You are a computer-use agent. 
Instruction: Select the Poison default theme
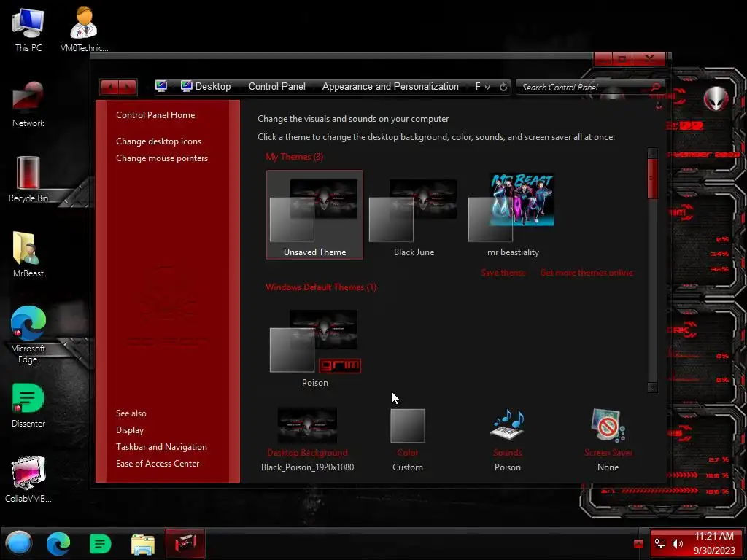click(x=314, y=348)
